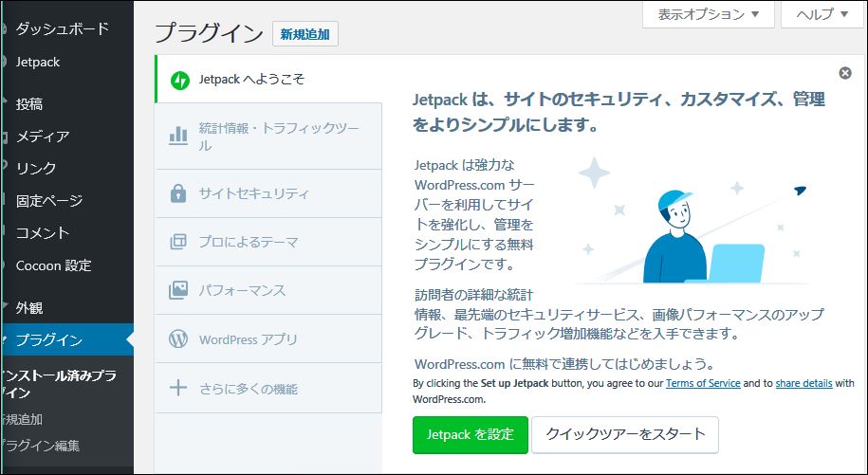This screenshot has width=868, height=475.
Task: Open the プラグイン編集 submenu item
Action: [x=40, y=446]
